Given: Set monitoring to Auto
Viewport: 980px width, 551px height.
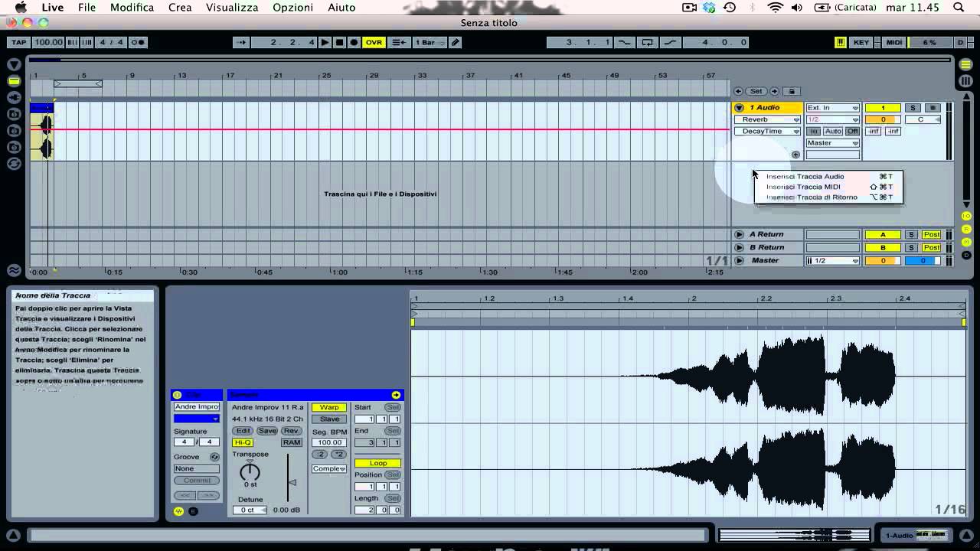Looking at the screenshot, I should (x=833, y=132).
